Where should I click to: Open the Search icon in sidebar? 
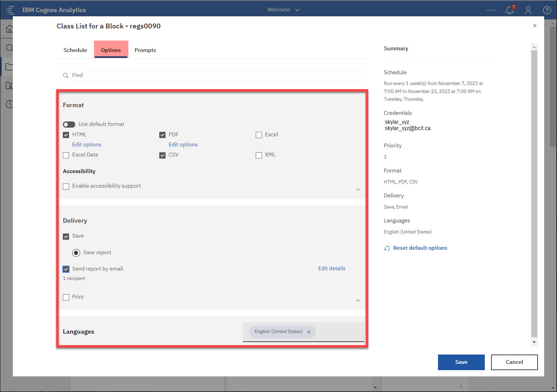pos(9,48)
